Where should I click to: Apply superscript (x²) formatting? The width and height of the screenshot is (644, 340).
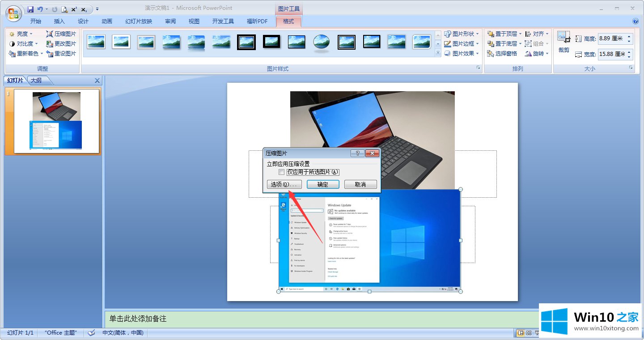pos(74,9)
